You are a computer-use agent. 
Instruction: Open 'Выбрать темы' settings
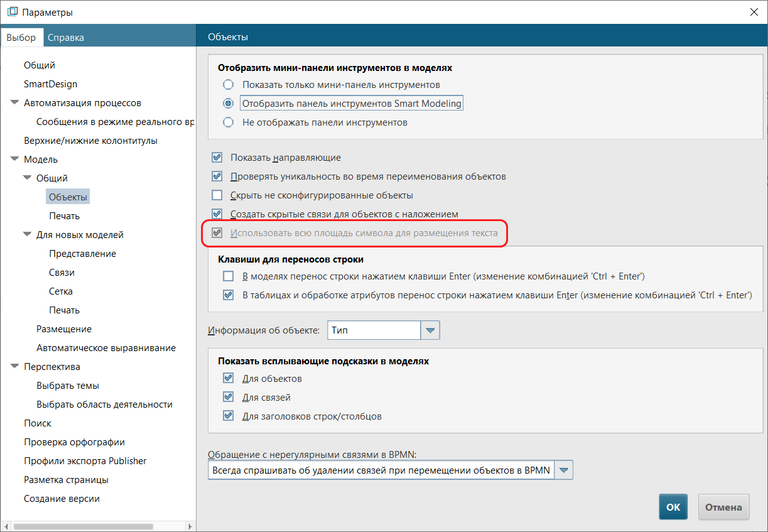(68, 386)
